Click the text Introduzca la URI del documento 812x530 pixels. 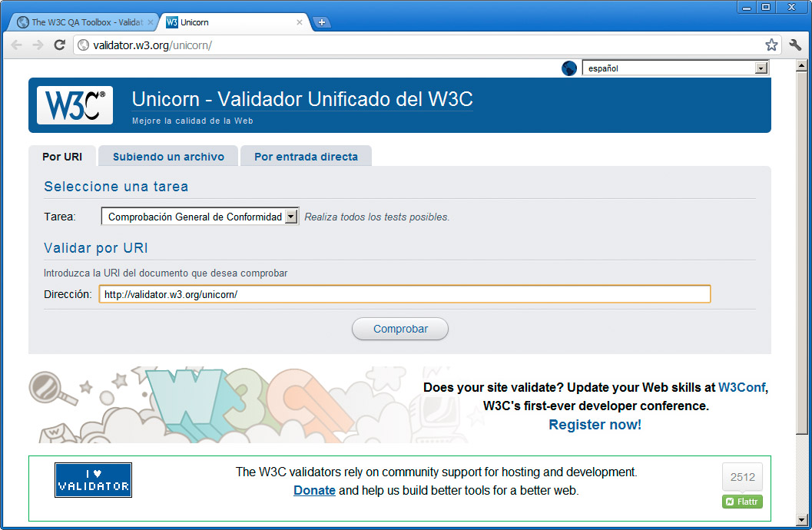166,273
